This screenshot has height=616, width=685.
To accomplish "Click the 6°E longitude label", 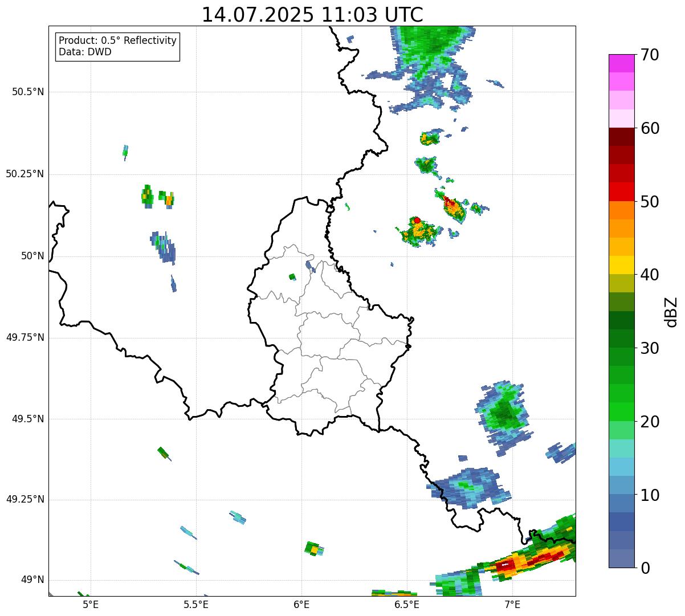I will click(x=301, y=604).
